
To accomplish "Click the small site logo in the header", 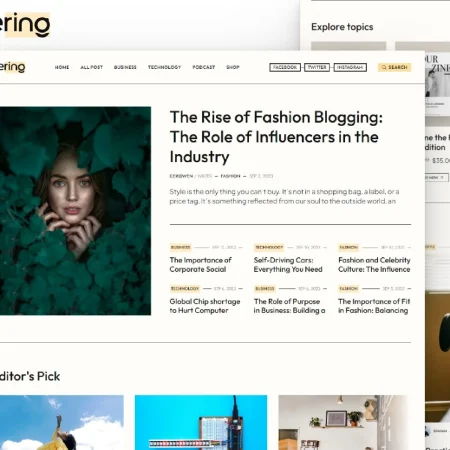I will pyautogui.click(x=12, y=67).
